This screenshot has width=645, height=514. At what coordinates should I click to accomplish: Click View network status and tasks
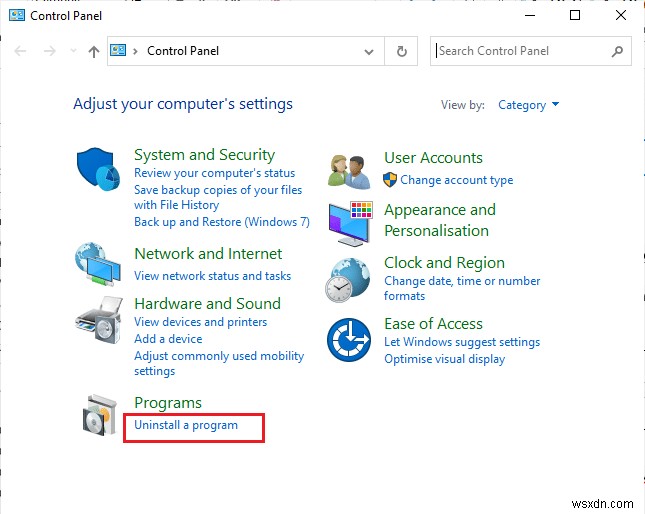[212, 276]
